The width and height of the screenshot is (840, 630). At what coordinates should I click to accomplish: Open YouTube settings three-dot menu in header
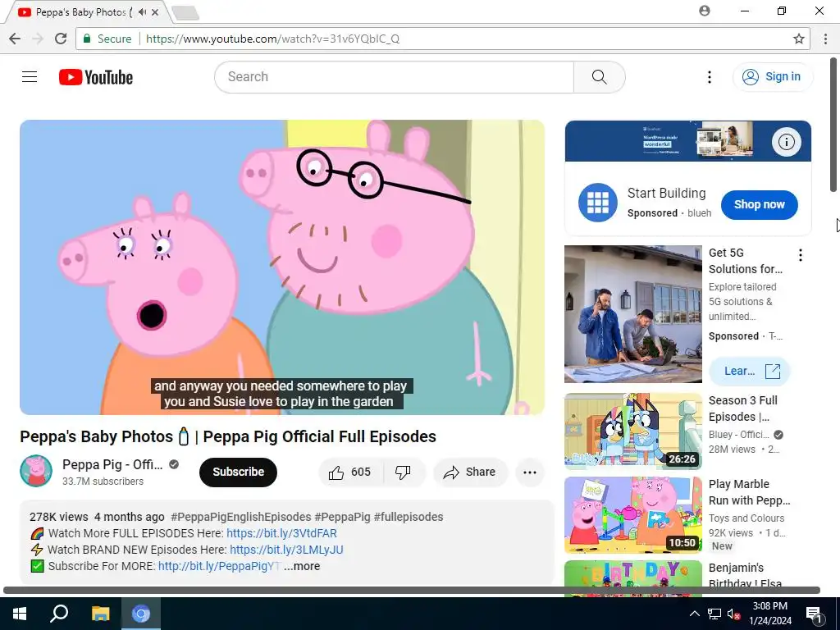click(x=710, y=77)
